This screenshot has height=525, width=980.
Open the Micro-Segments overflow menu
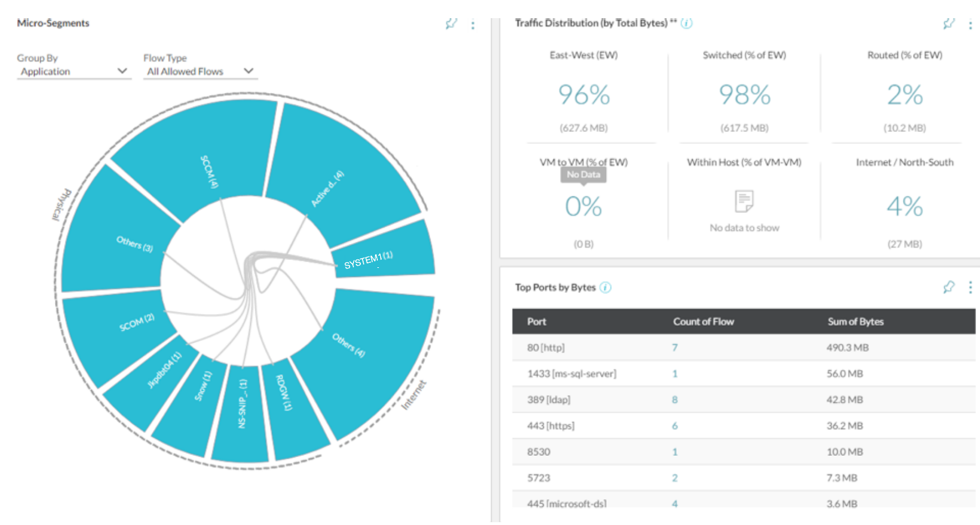pos(472,25)
